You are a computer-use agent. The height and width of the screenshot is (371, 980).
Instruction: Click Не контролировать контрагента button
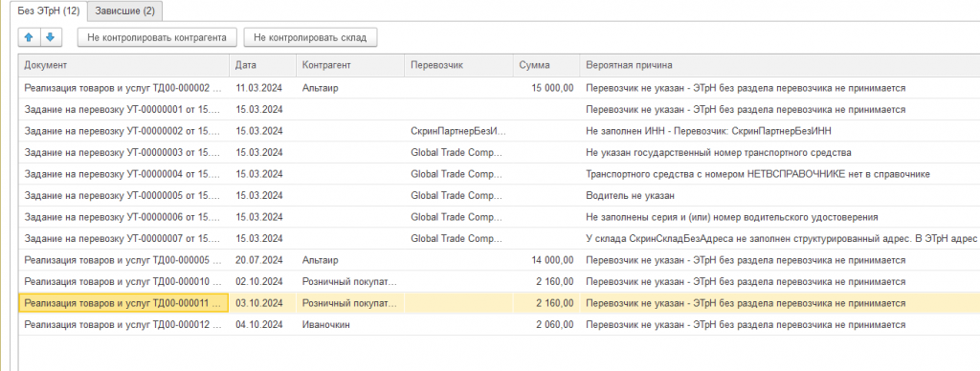[157, 37]
